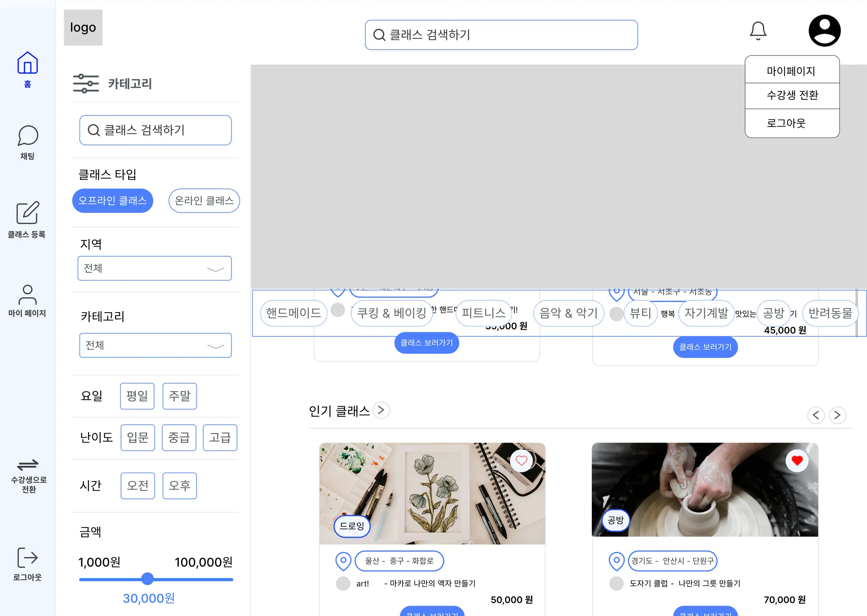Click the top 클래스 검색하기 search field
This screenshot has width=867, height=616.
click(x=501, y=35)
